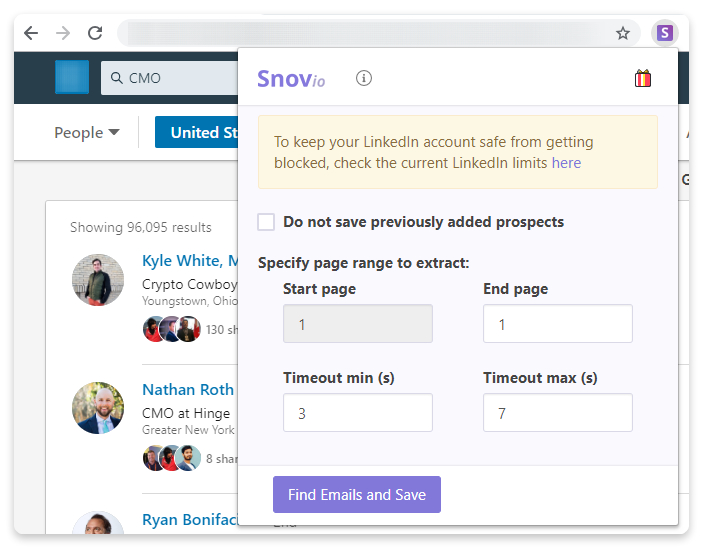The image size is (703, 548).
Task: Click the Find Emails and Save button
Action: pos(357,494)
